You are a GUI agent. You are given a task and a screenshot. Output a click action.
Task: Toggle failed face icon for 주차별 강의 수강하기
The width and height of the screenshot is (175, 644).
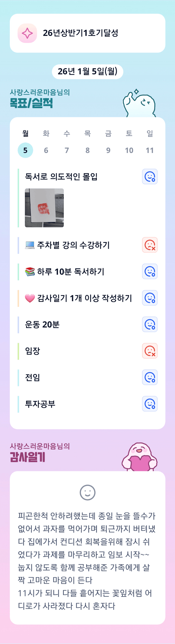(x=150, y=245)
